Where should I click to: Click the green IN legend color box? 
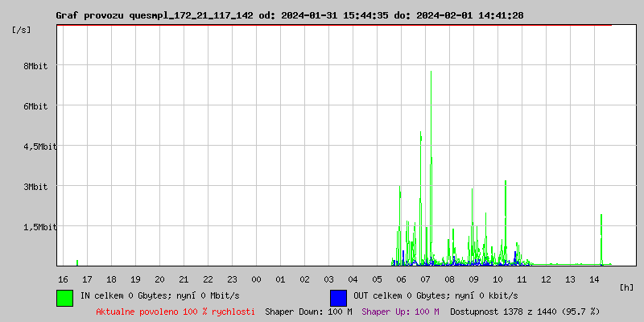(x=64, y=297)
